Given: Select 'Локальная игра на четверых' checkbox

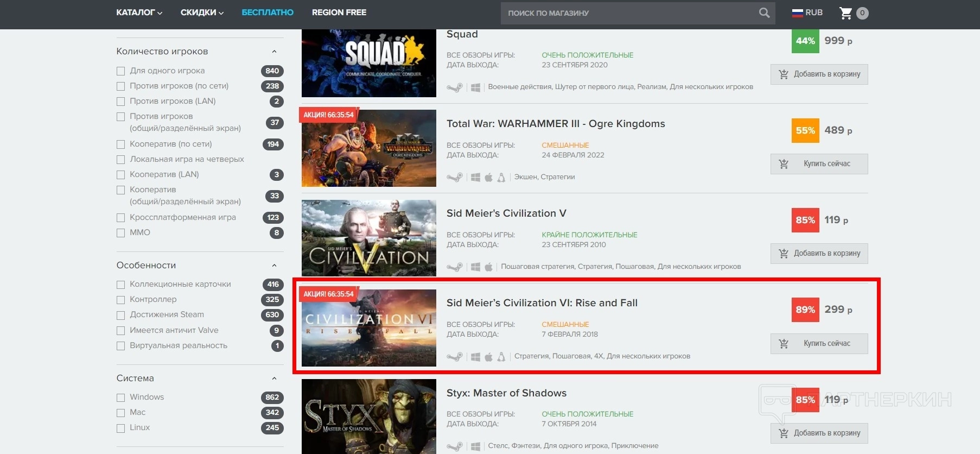Looking at the screenshot, I should pos(120,160).
